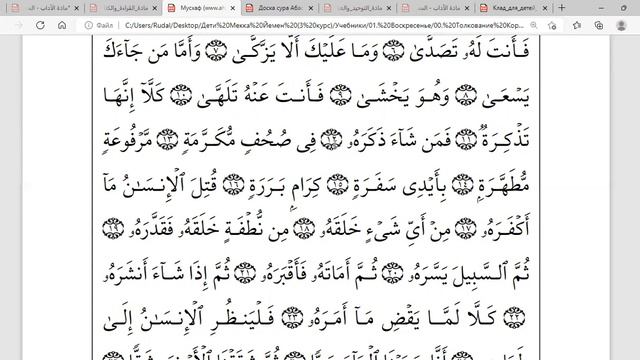Viewport: 640px width, 360px height.
Task: Click verse marker ٢٣ in seventh line
Action: [293, 317]
